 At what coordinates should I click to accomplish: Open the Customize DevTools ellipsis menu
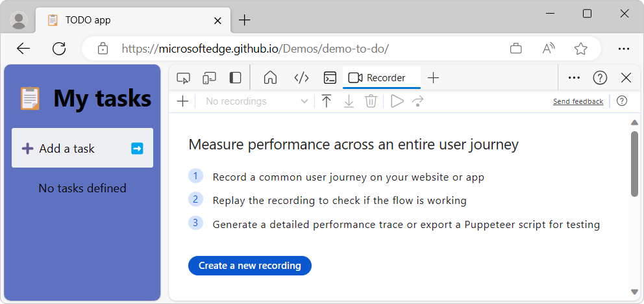(x=574, y=78)
